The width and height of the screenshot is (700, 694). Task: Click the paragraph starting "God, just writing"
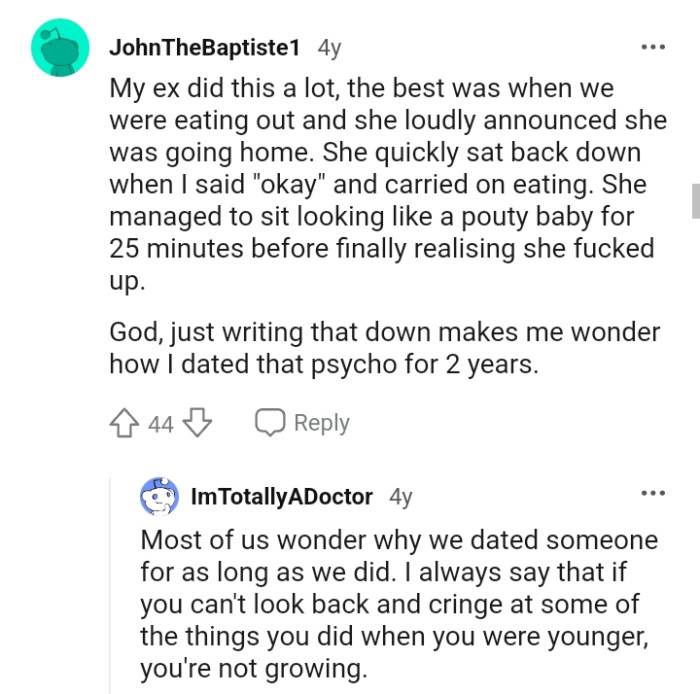[x=384, y=348]
